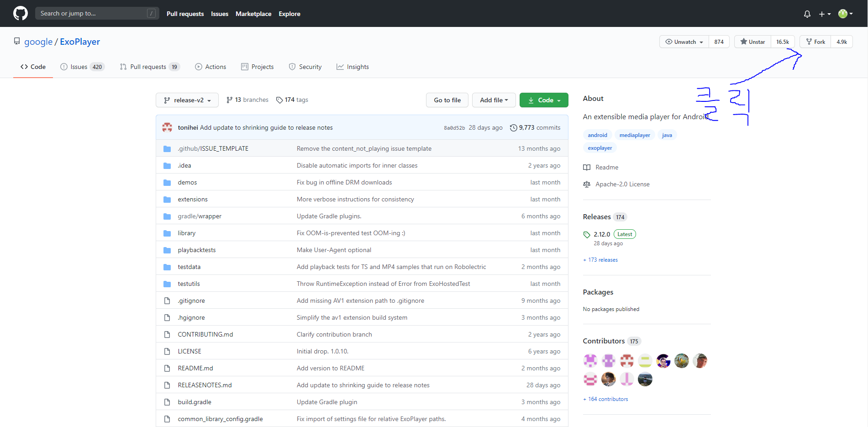Open the + 164 contributors link
Image resolution: width=868 pixels, height=427 pixels.
pyautogui.click(x=605, y=399)
